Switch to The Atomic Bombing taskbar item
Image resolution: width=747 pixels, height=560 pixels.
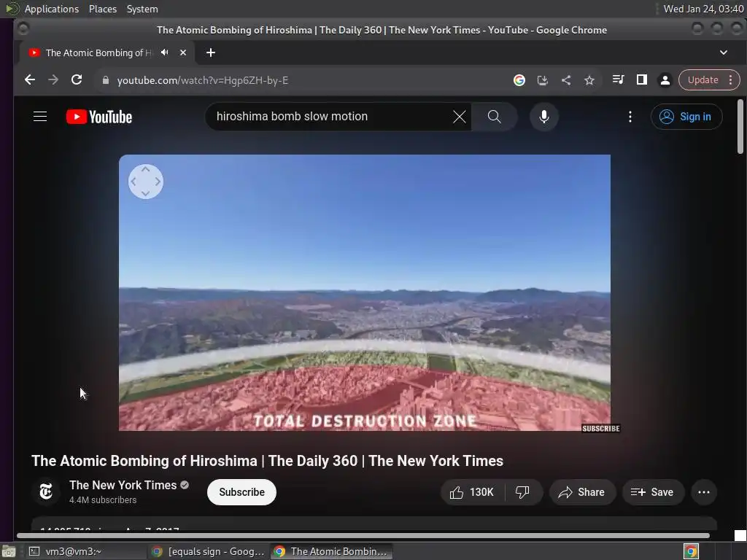click(x=332, y=551)
